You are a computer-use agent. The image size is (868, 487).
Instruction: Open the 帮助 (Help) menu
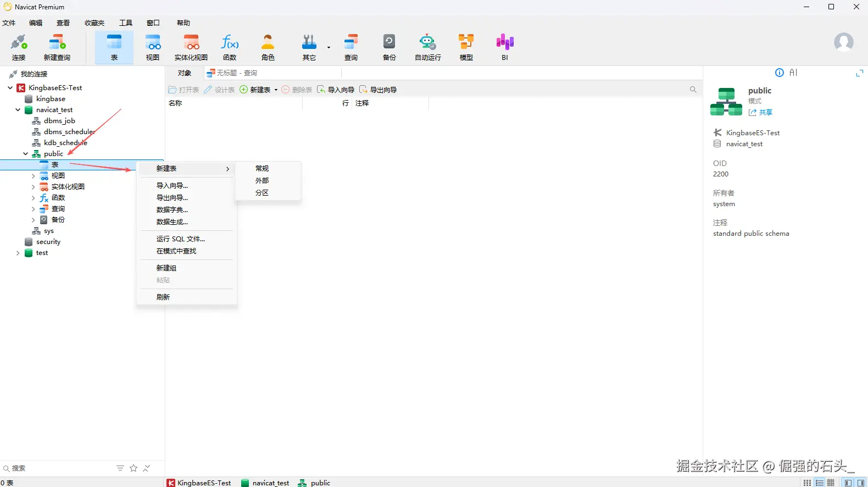183,23
